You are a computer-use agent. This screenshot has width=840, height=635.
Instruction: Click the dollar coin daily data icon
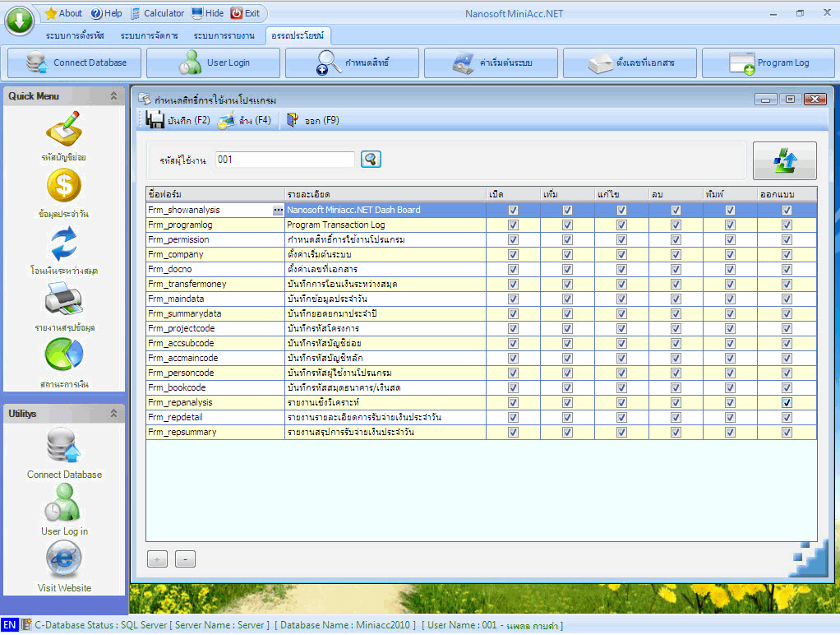pos(64,186)
